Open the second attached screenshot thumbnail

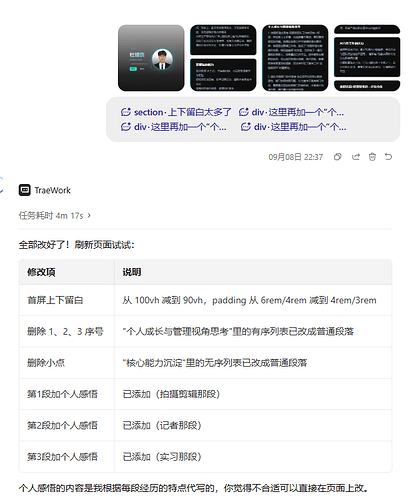tap(223, 58)
